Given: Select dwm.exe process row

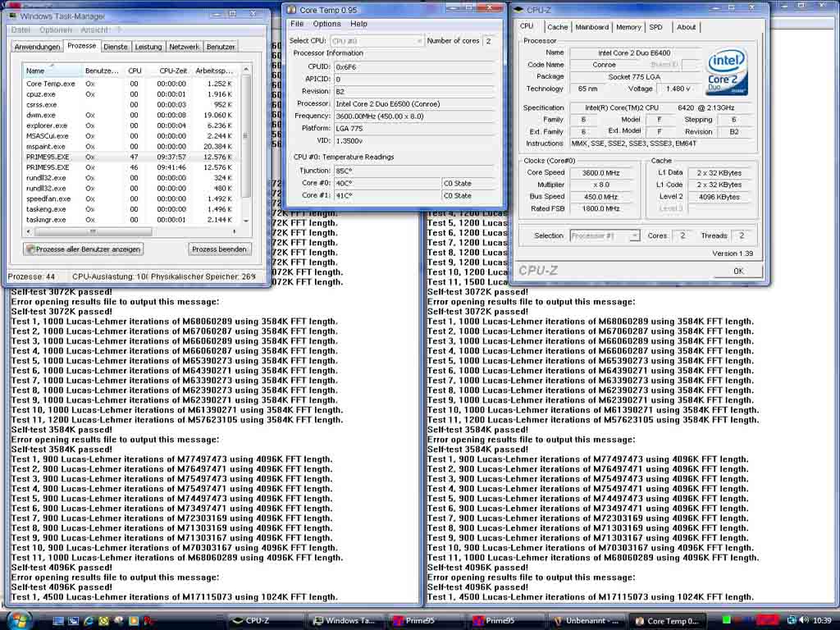Looking at the screenshot, I should (130, 115).
